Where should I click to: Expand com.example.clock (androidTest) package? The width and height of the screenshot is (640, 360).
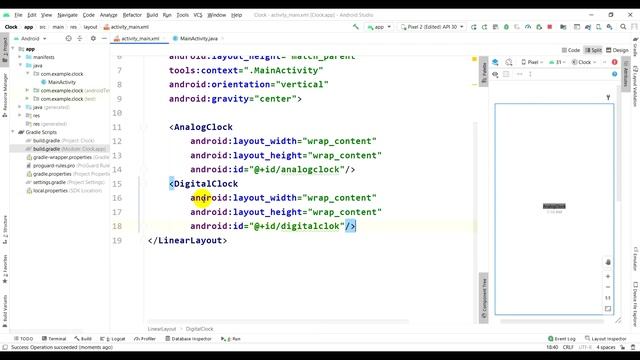click(27, 91)
